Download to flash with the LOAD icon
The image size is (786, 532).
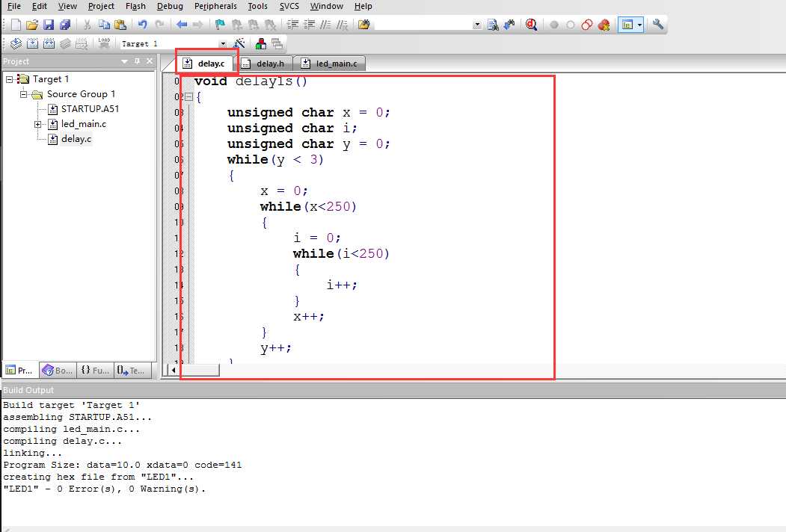104,44
